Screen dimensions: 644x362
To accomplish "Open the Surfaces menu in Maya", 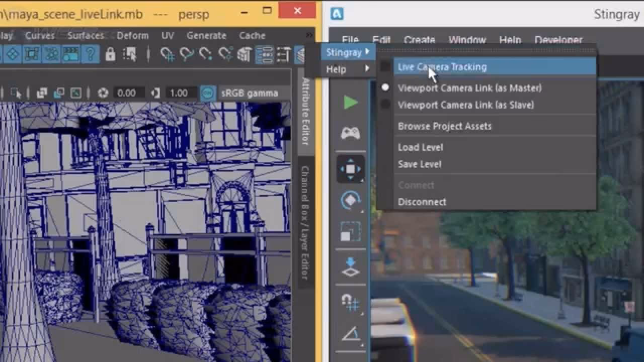I will 86,36.
